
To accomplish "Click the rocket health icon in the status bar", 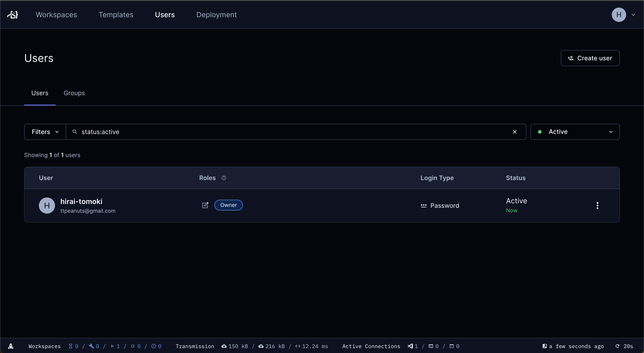I will click(11, 346).
